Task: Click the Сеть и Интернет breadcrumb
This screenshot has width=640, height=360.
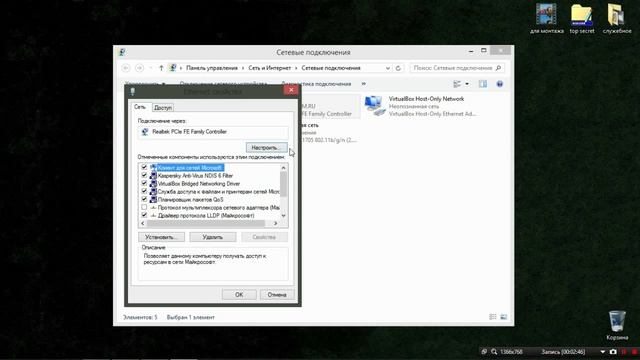Action: pos(270,68)
